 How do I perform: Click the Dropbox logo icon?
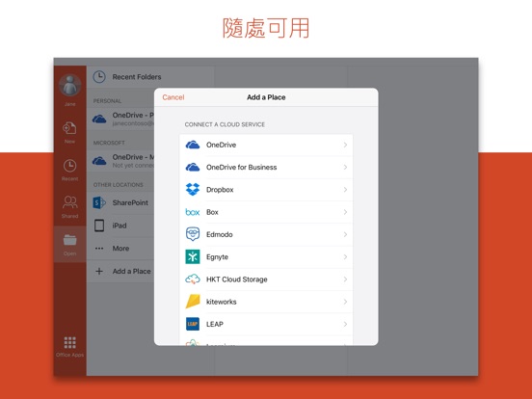coord(193,189)
